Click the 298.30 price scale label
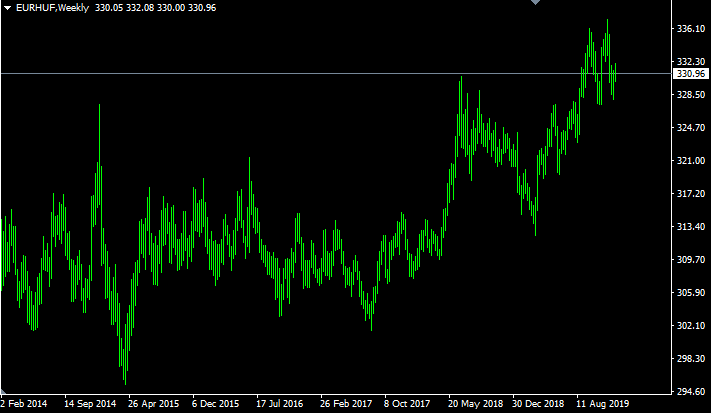Viewport: 711px width, 413px height. tap(691, 358)
